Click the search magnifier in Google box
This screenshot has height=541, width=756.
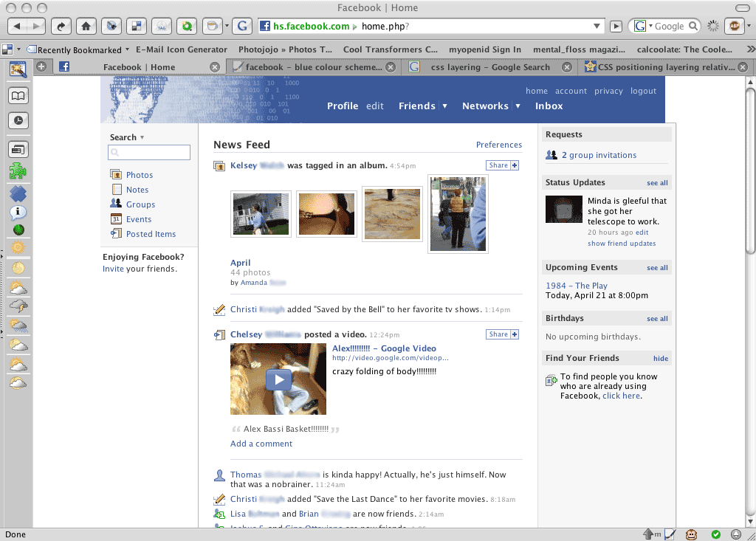[693, 26]
